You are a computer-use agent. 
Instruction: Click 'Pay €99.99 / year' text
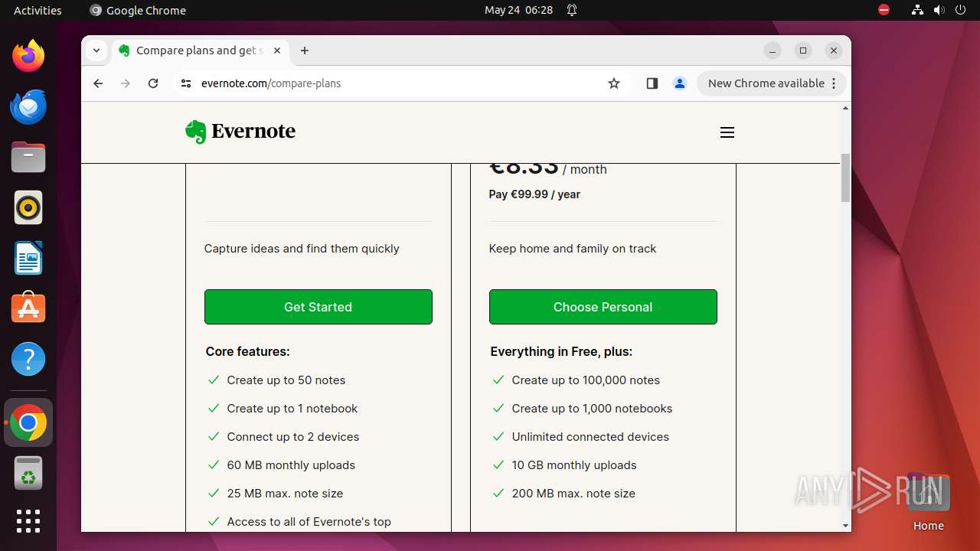(x=534, y=194)
